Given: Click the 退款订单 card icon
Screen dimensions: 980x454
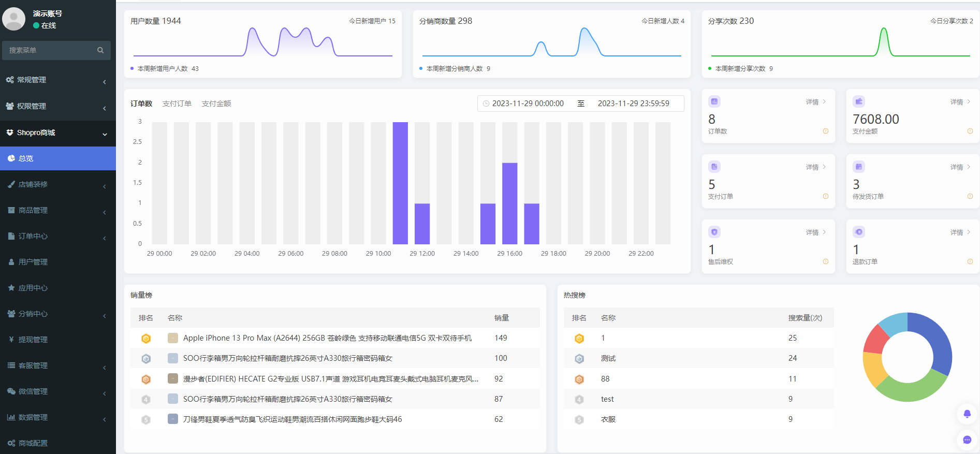Looking at the screenshot, I should click(x=859, y=232).
